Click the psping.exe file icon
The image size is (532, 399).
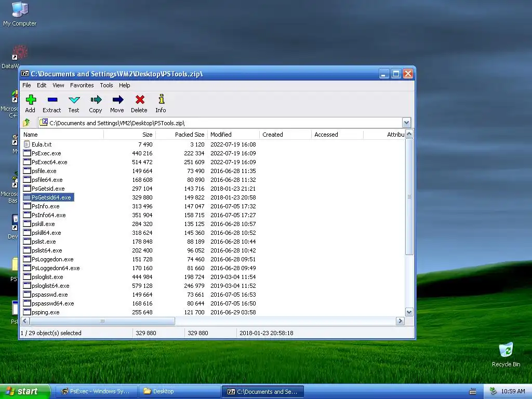[27, 312]
